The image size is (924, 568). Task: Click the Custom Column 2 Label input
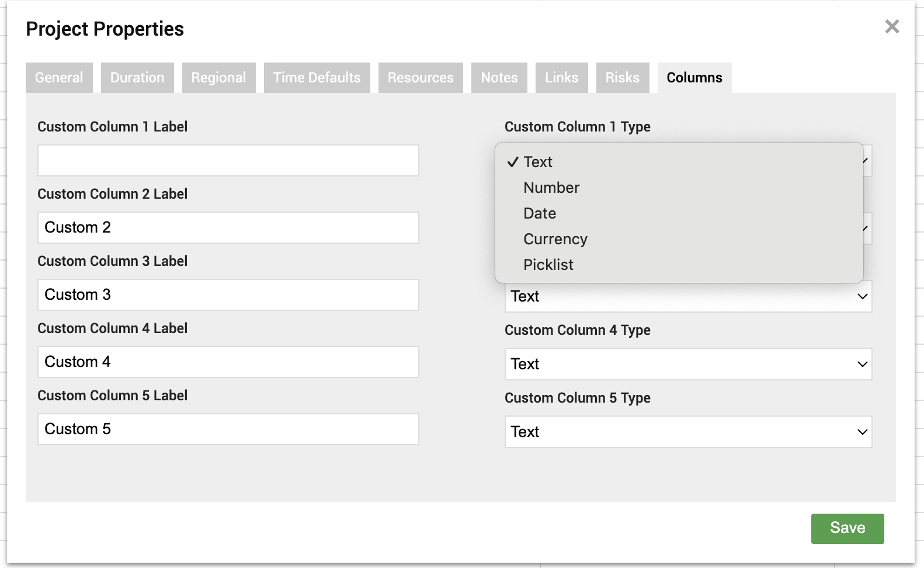[x=228, y=228]
